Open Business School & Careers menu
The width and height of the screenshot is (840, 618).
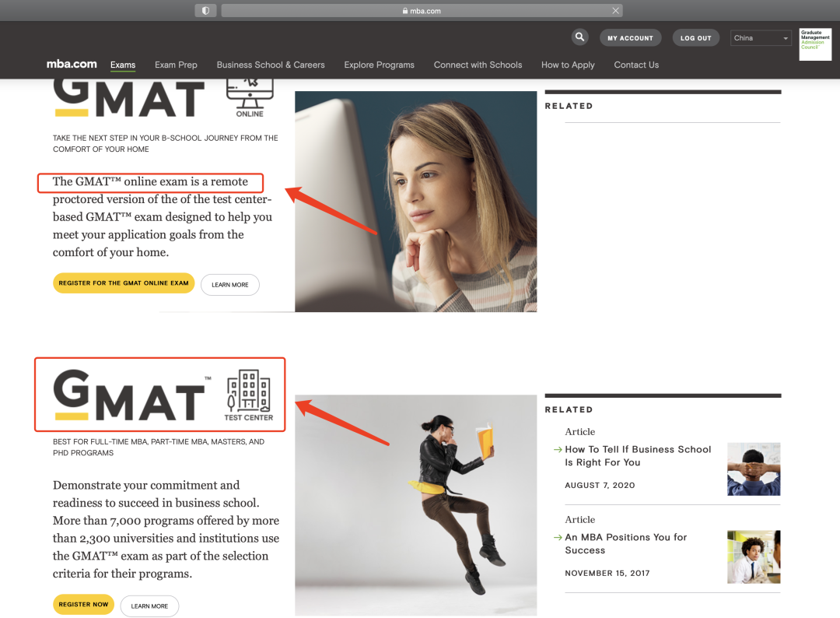click(x=271, y=65)
